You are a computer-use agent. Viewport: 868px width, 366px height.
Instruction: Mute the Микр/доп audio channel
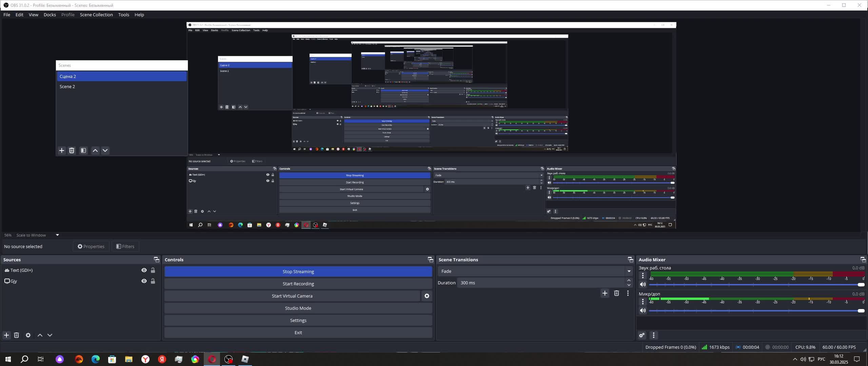pos(643,310)
